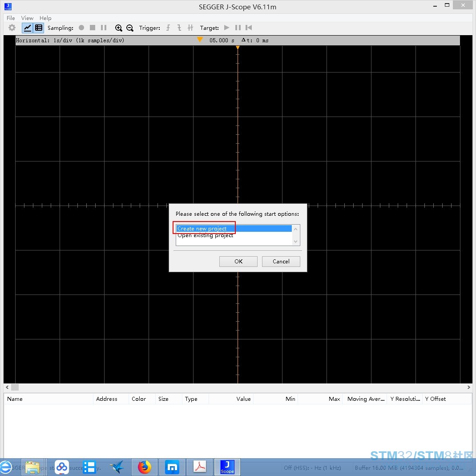Click J-Scope icon in title bar
The width and height of the screenshot is (476, 476).
point(8,6)
